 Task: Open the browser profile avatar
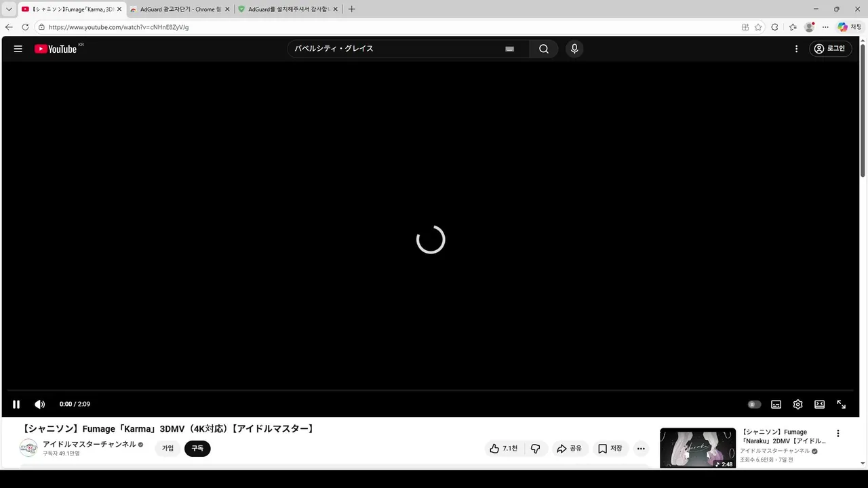click(809, 27)
